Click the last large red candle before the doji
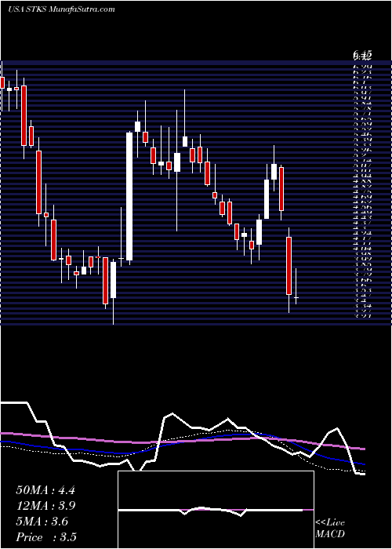 [289, 266]
